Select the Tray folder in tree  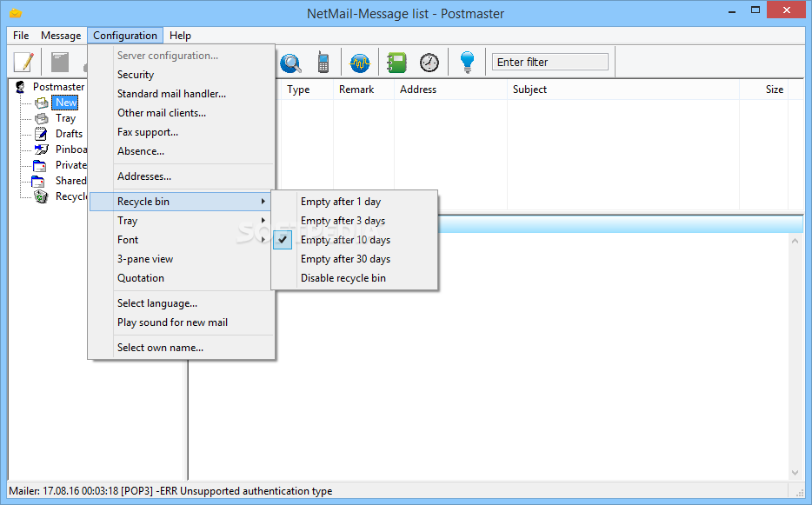(x=66, y=118)
